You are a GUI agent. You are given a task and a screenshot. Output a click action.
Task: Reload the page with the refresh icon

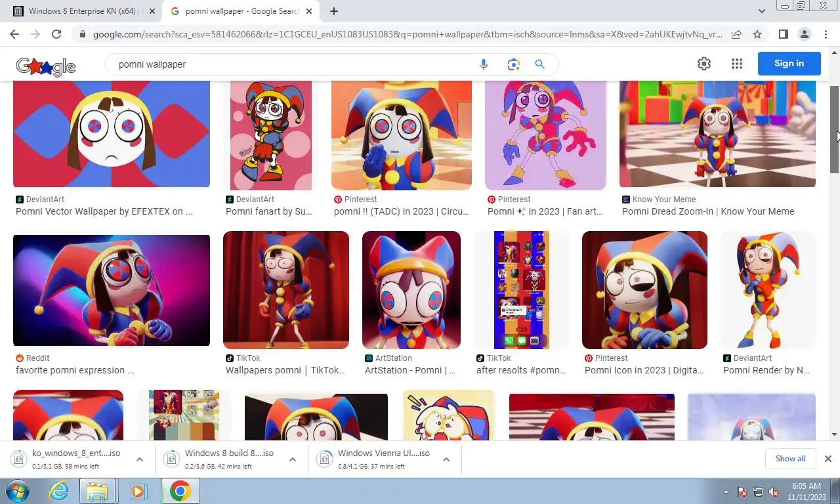tap(56, 34)
